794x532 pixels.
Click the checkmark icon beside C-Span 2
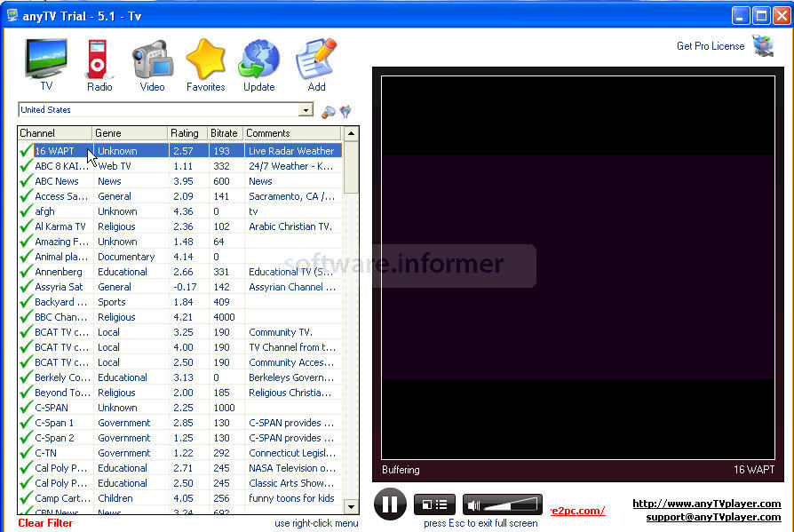27,438
